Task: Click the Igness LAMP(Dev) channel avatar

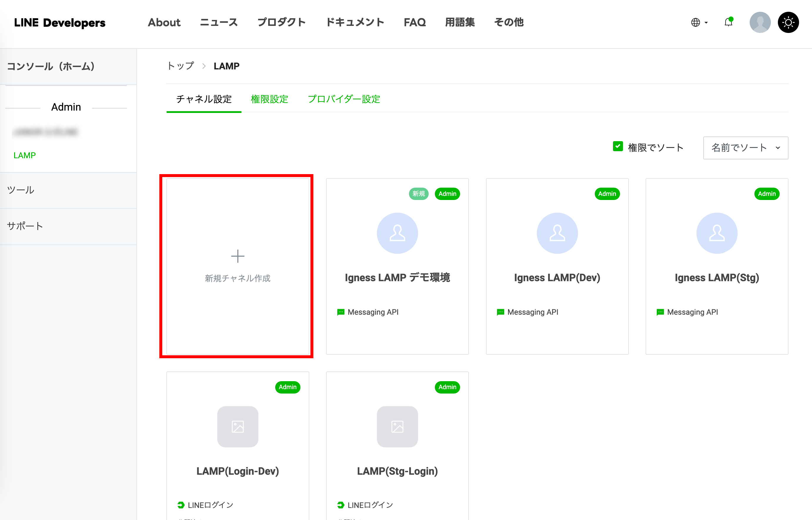Action: [x=557, y=233]
